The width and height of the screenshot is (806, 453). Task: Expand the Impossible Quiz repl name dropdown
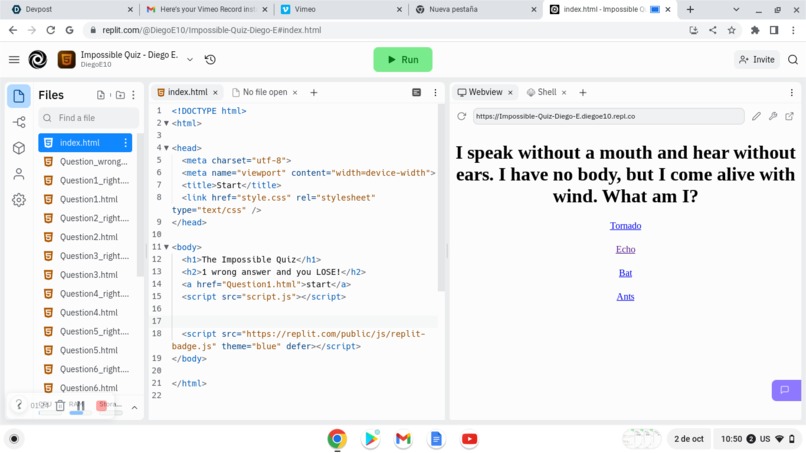190,60
